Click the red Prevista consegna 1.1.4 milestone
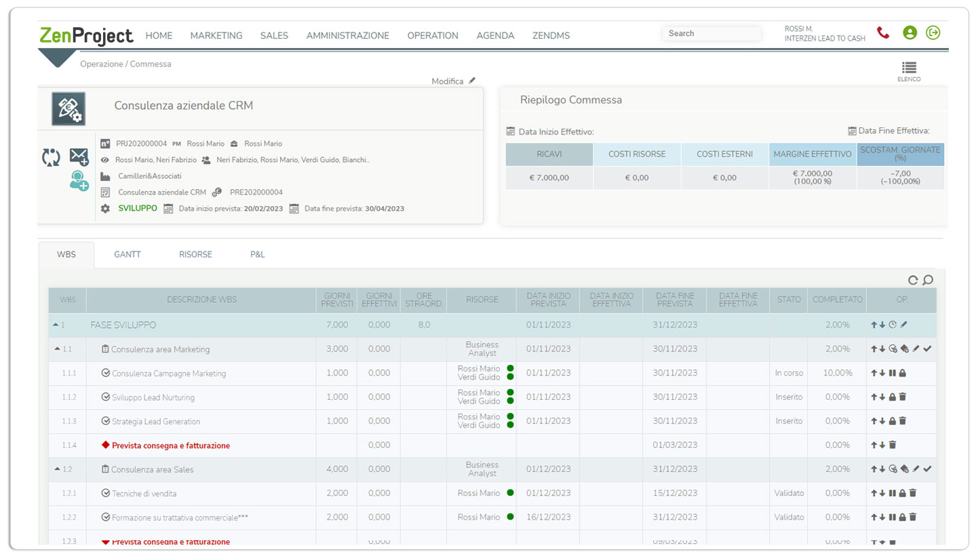This screenshot has height=557, width=980. [171, 445]
